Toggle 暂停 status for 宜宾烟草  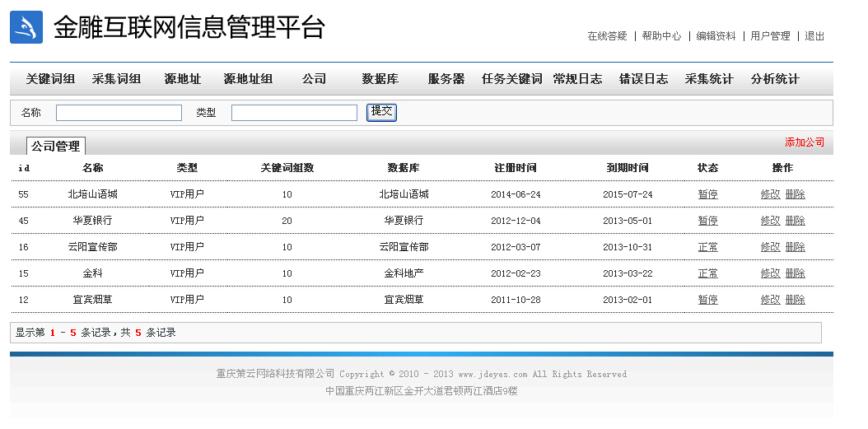[x=708, y=300]
